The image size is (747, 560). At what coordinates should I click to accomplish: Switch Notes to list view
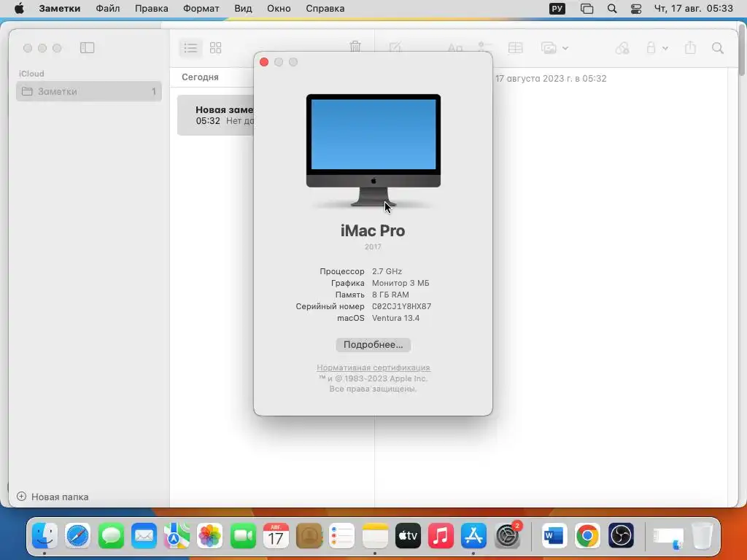coord(190,47)
